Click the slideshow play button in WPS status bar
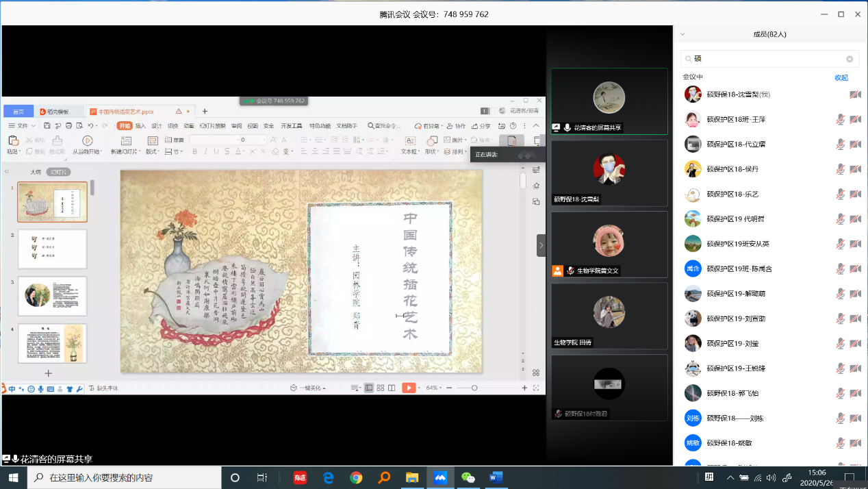This screenshot has width=868, height=489. pos(409,388)
